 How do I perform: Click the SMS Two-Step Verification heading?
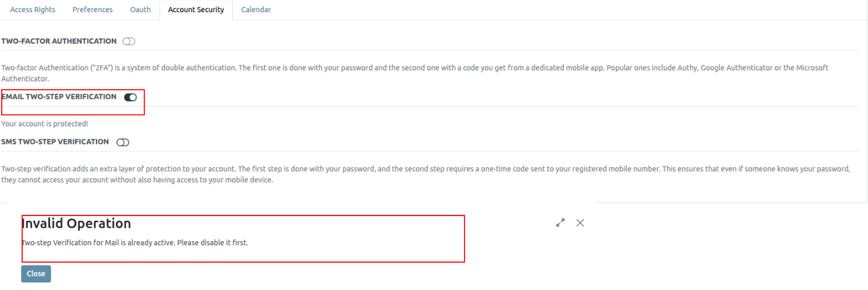[55, 142]
